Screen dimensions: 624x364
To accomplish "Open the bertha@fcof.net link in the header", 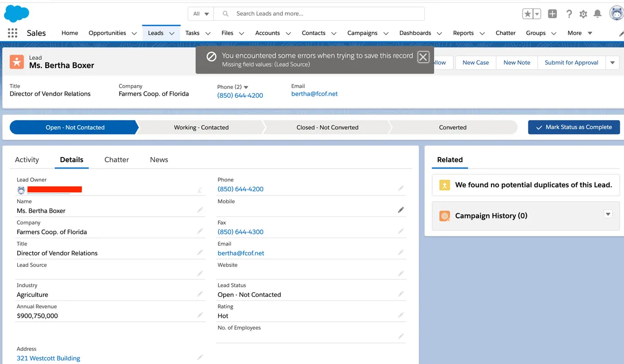I will click(x=315, y=94).
